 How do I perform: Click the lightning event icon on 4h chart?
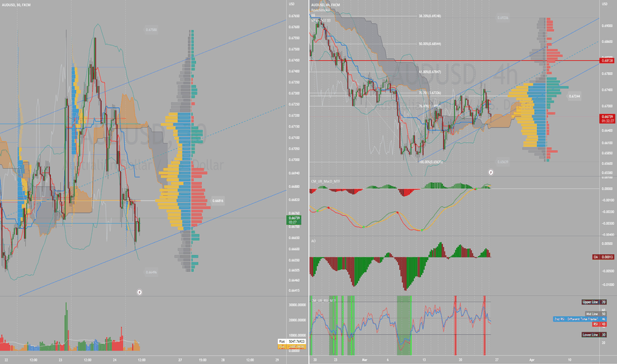[x=491, y=172]
